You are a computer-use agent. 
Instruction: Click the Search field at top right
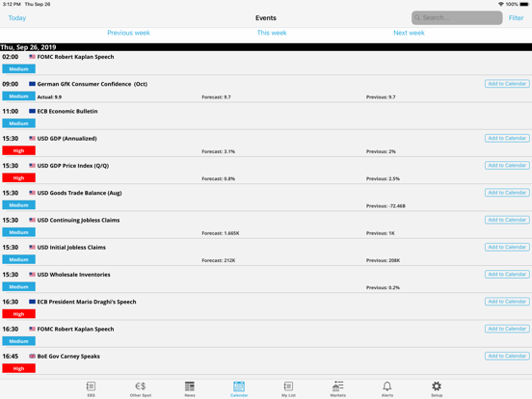click(x=457, y=17)
